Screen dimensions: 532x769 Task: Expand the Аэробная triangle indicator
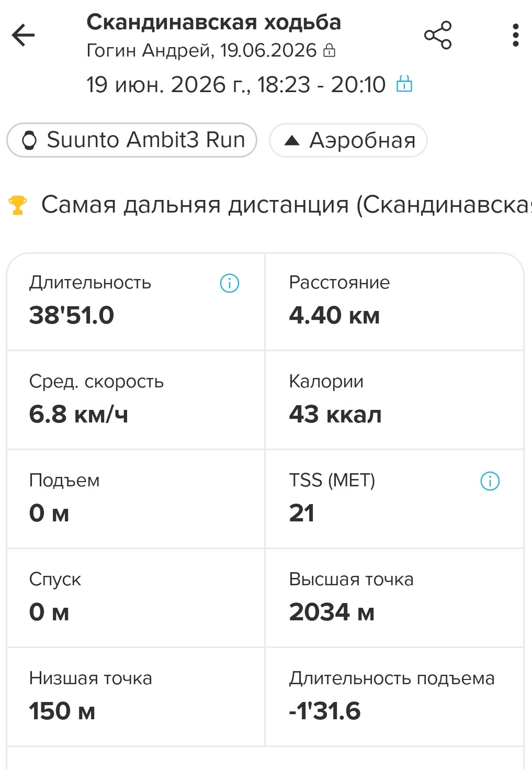pos(291,140)
